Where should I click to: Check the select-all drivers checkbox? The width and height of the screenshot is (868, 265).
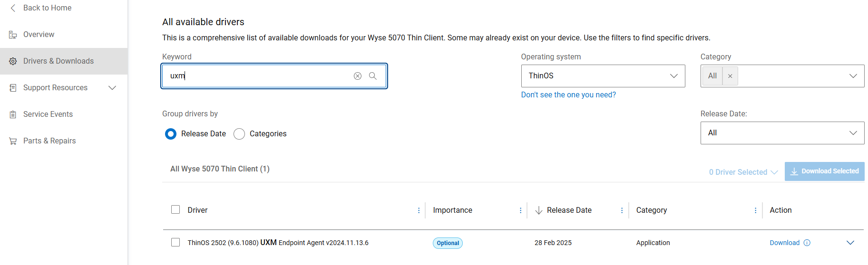[x=176, y=209]
